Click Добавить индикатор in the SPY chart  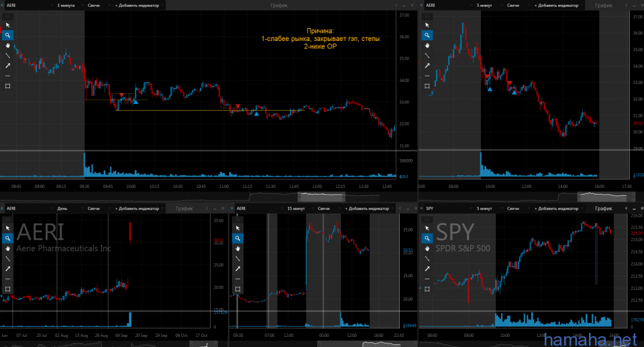[558, 209]
